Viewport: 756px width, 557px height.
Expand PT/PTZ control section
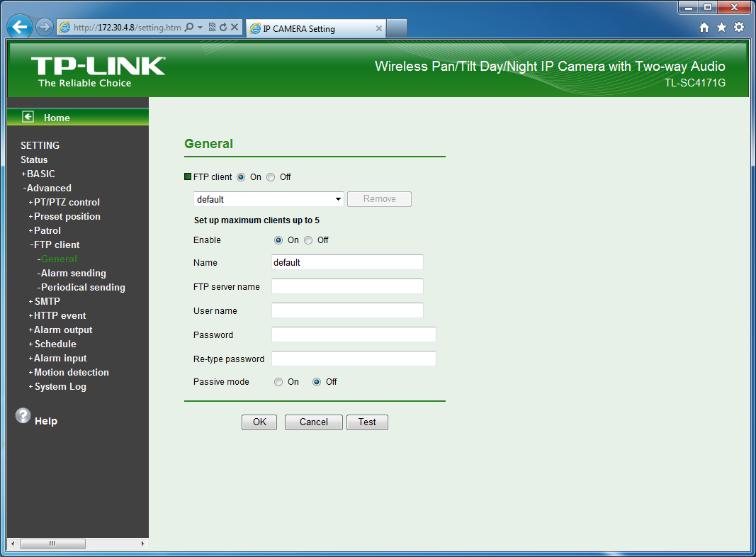coord(64,202)
